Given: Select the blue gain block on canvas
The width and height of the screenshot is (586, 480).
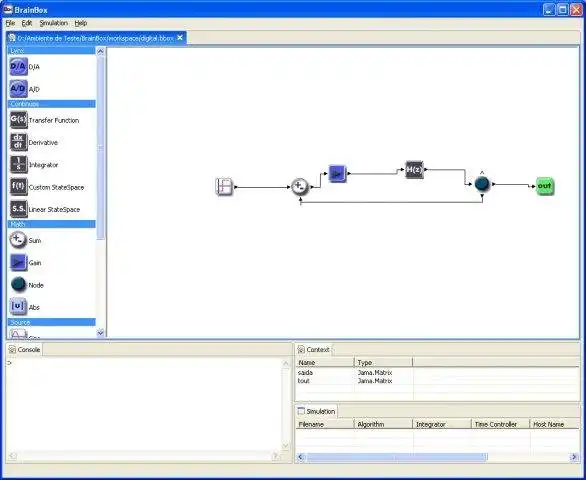Looking at the screenshot, I should click(x=337, y=174).
